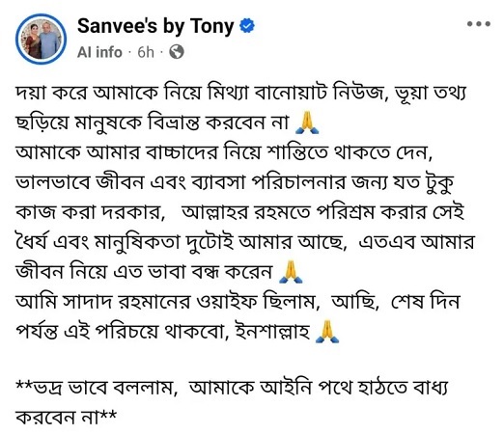Image resolution: width=504 pixels, height=434 pixels.
Task: Open the 6h post timestamp
Action: point(146,52)
